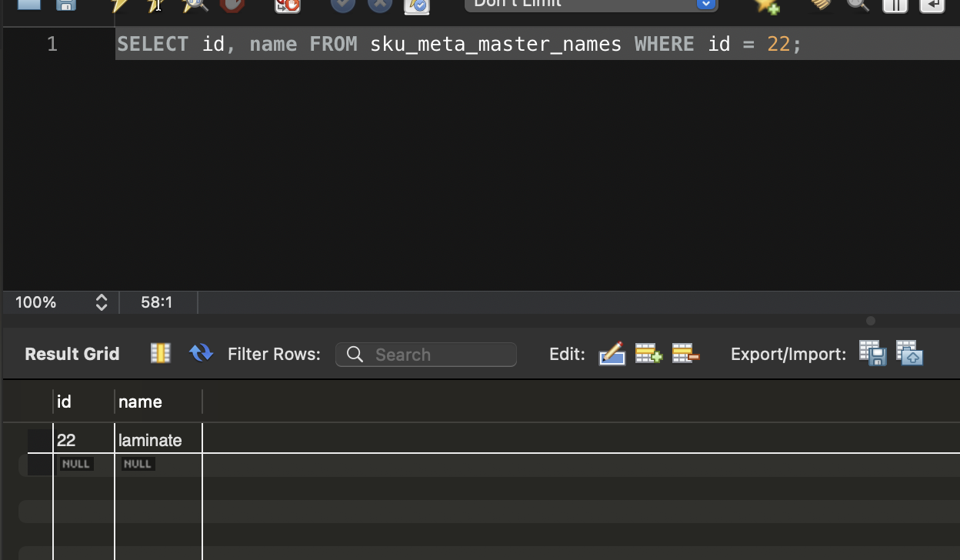Save the SQL script with the floppy icon
Viewport: 960px width, 560px height.
pyautogui.click(x=67, y=5)
